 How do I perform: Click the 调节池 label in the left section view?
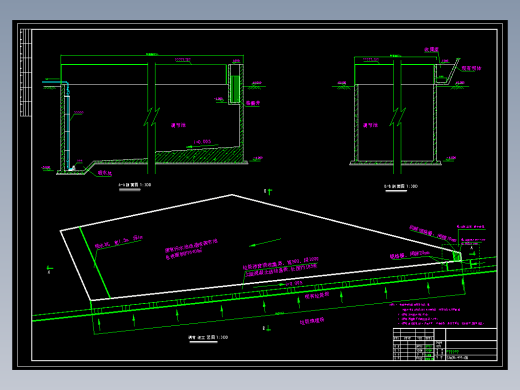pos(178,125)
